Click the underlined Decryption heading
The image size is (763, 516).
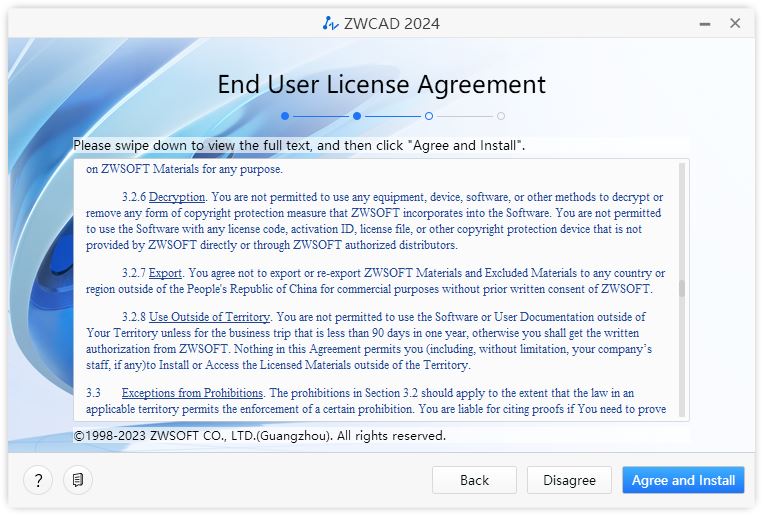(x=177, y=197)
